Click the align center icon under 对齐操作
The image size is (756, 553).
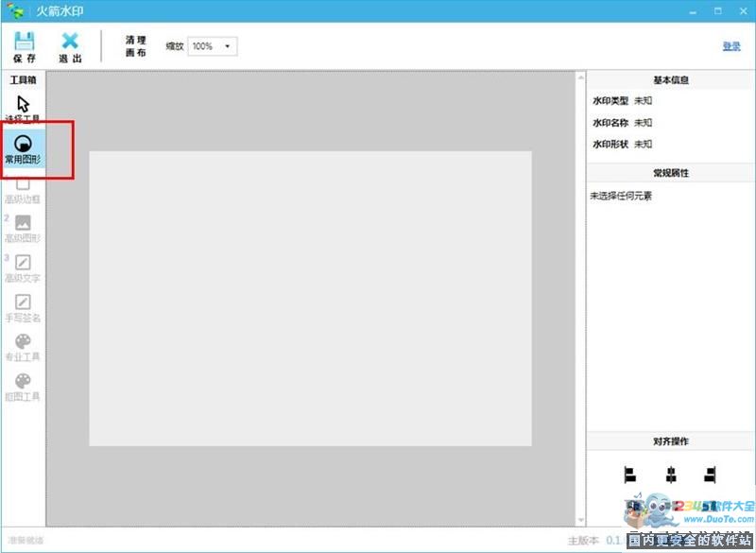tap(671, 474)
